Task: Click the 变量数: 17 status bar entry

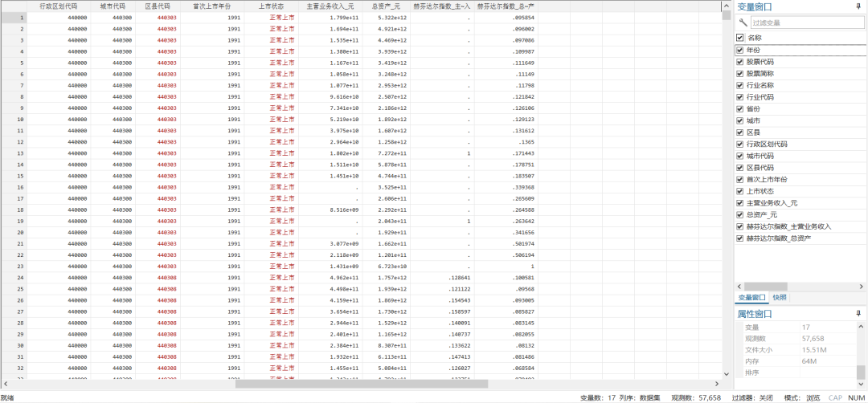Action: 598,397
